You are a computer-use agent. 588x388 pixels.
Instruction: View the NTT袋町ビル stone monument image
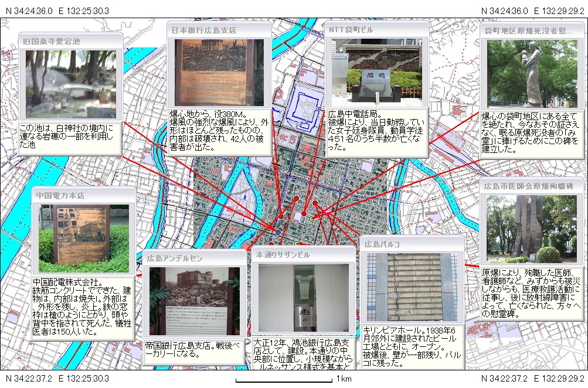pos(375,72)
